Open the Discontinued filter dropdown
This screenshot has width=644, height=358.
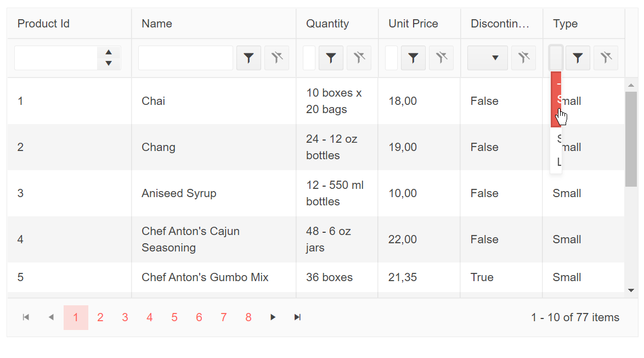tap(488, 58)
